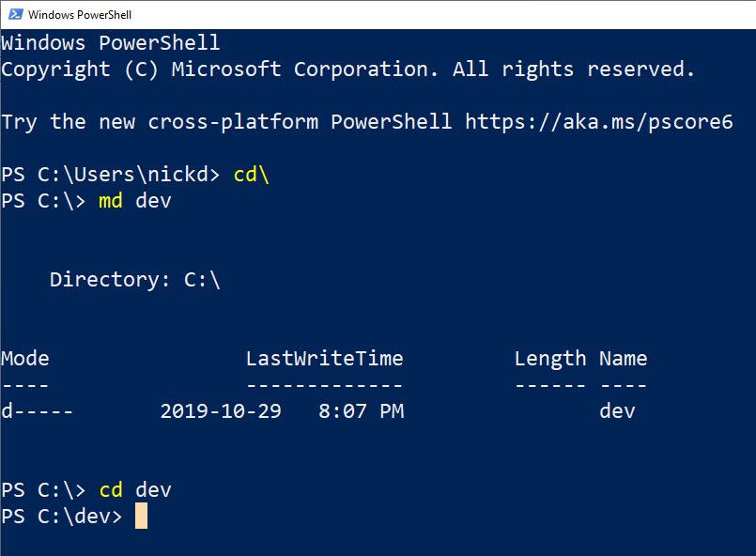Click the yellow "md" command
The image size is (756, 556).
coord(110,201)
